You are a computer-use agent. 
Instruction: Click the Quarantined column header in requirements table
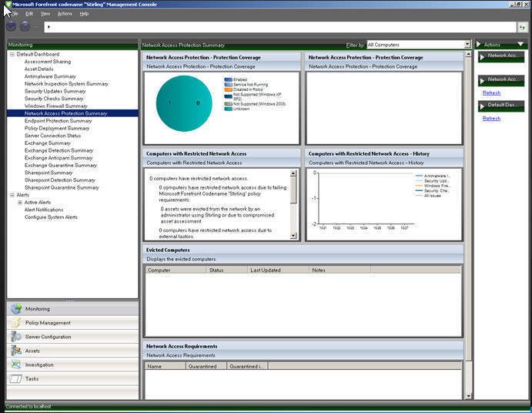pyautogui.click(x=206, y=367)
